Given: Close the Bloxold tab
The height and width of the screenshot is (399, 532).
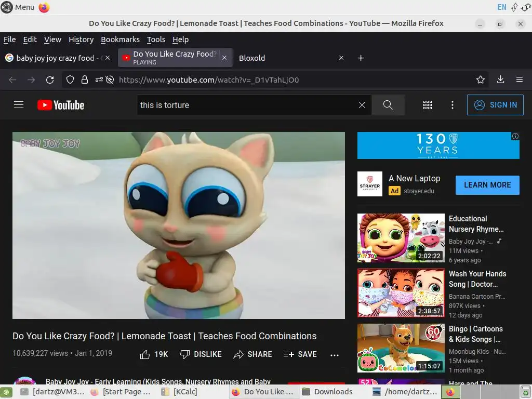Looking at the screenshot, I should coord(341,58).
